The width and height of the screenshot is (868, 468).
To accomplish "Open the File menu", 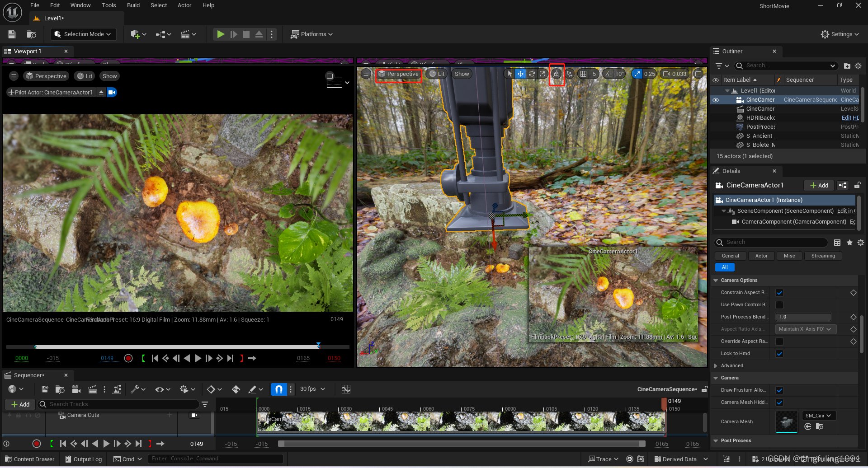I will tap(35, 5).
